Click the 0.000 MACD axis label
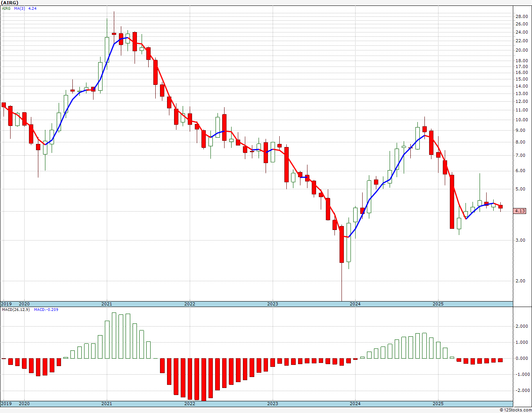The height and width of the screenshot is (413, 532). [522, 358]
